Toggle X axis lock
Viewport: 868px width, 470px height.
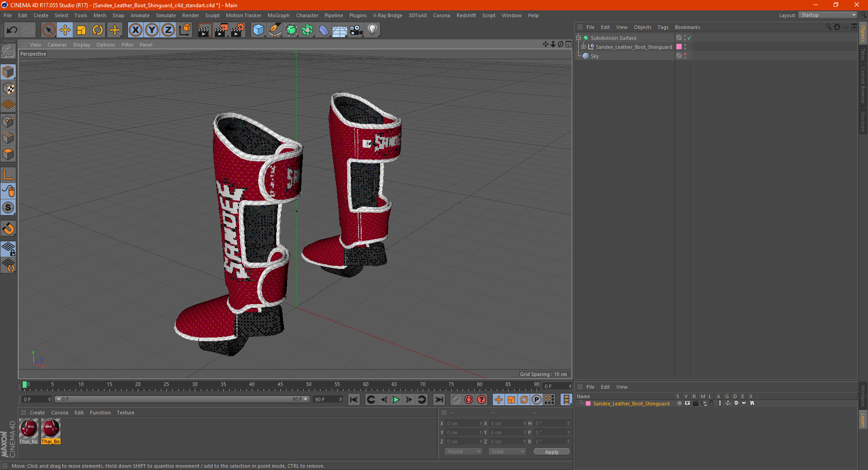pos(135,30)
